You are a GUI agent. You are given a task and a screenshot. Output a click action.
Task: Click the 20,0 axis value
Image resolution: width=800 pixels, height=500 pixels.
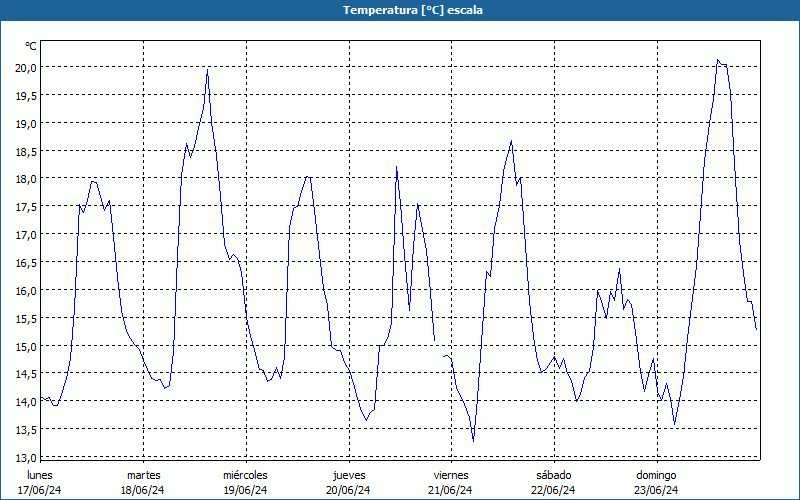pos(26,67)
